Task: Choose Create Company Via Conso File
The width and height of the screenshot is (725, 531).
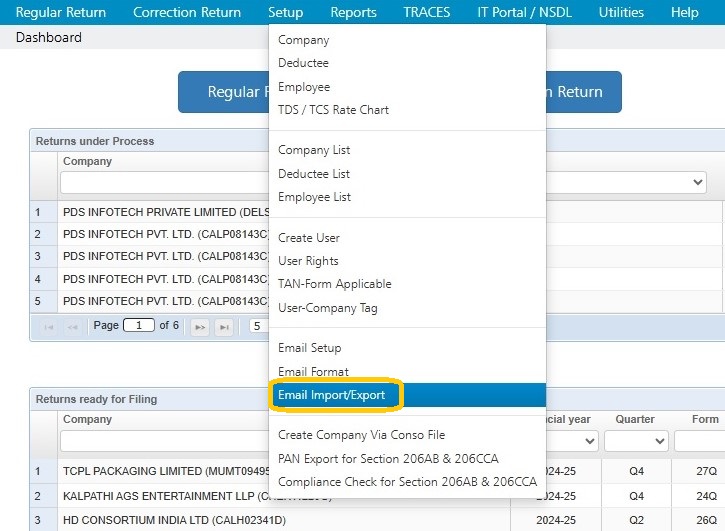Action: click(361, 435)
